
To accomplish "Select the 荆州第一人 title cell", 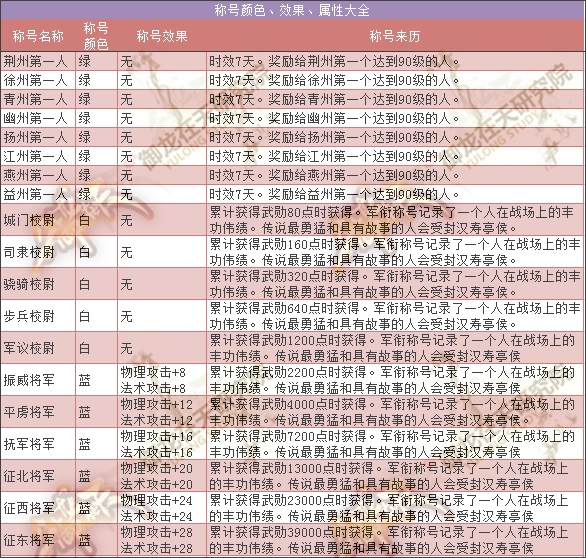I will [38, 61].
